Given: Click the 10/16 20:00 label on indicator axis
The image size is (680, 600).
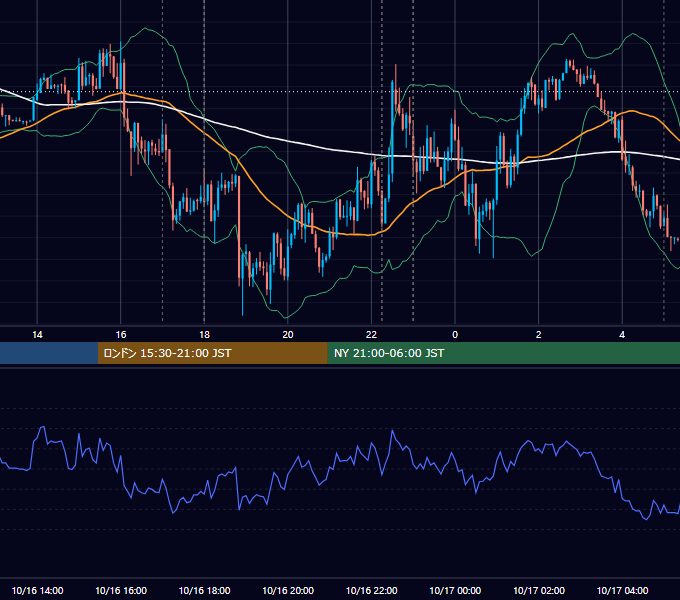Looking at the screenshot, I should pyautogui.click(x=288, y=590).
